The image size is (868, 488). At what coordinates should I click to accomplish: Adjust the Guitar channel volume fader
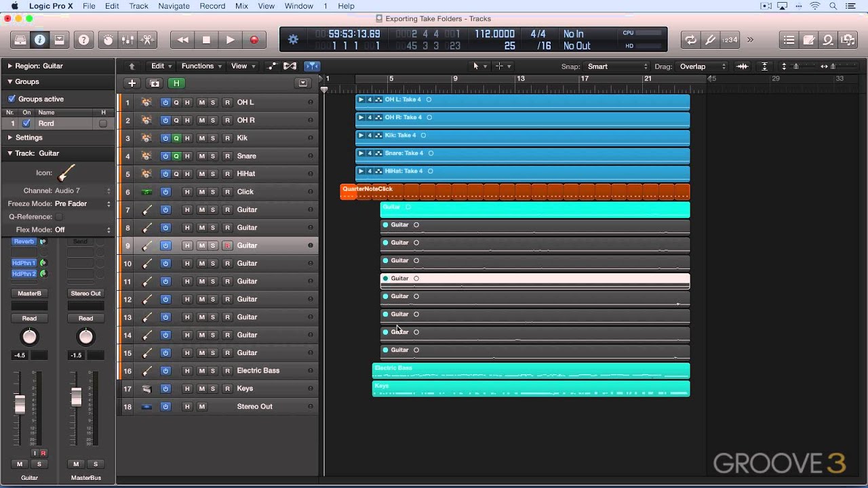coord(20,404)
